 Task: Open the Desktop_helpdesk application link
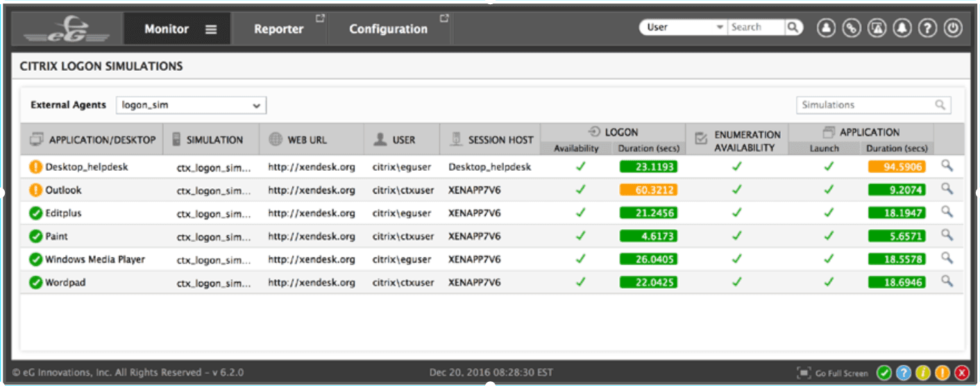[x=87, y=167]
